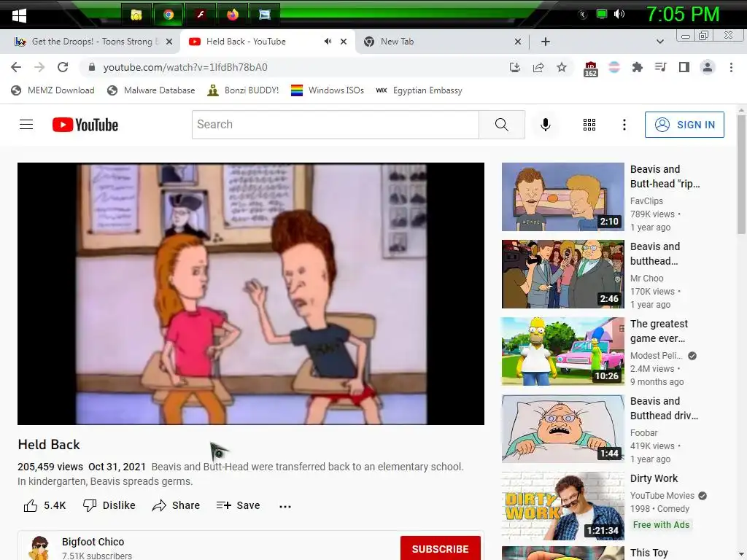Go back to the previous page
This screenshot has width=747, height=560.
[16, 67]
